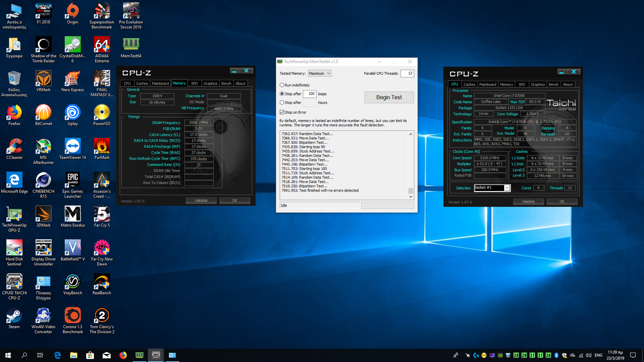Viewport: 644px width, 362px height.
Task: Click OK in memory CPU-Z window
Action: tap(234, 200)
